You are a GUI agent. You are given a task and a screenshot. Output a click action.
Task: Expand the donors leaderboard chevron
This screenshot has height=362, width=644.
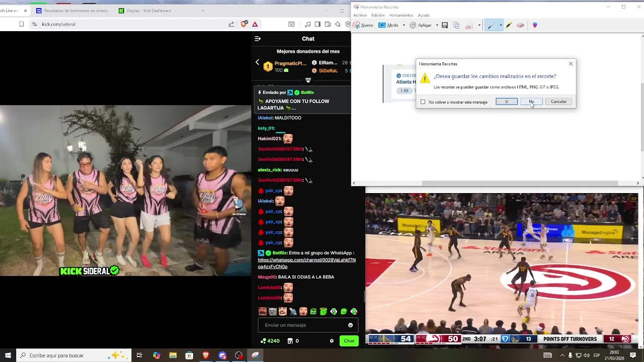tap(308, 80)
